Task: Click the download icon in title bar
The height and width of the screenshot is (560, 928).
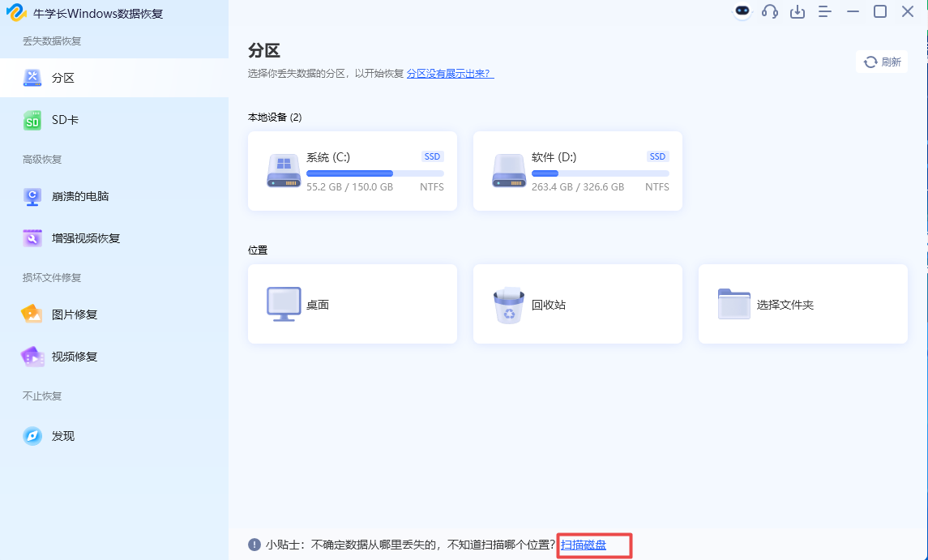Action: pyautogui.click(x=798, y=12)
